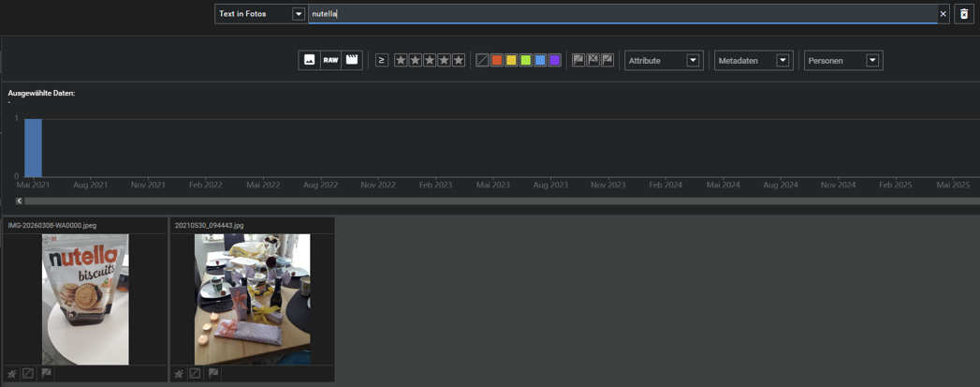Open the Attribute dropdown
The image size is (980, 387).
click(664, 60)
